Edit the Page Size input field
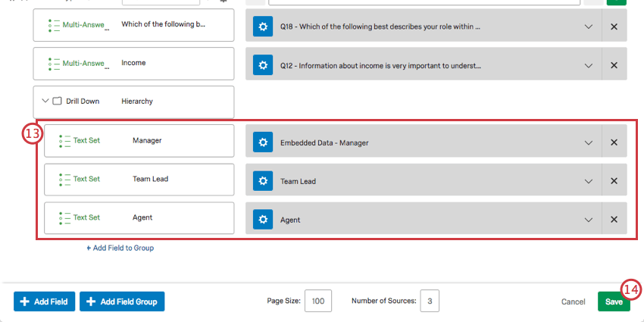 click(x=318, y=301)
